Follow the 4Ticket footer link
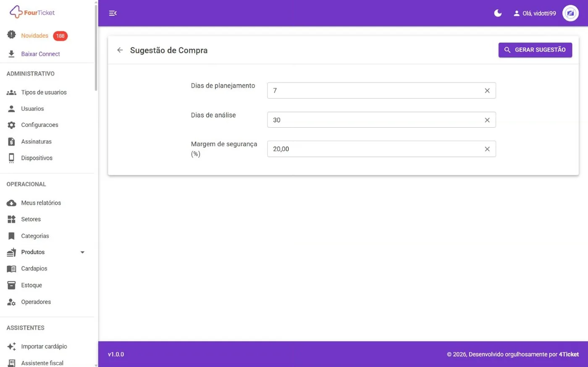 pos(569,354)
